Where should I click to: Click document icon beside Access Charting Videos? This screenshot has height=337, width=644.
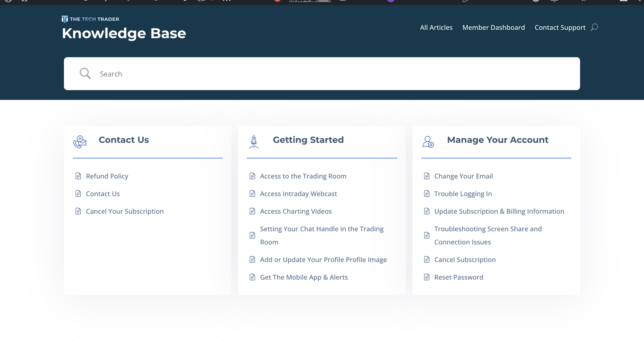tap(252, 211)
